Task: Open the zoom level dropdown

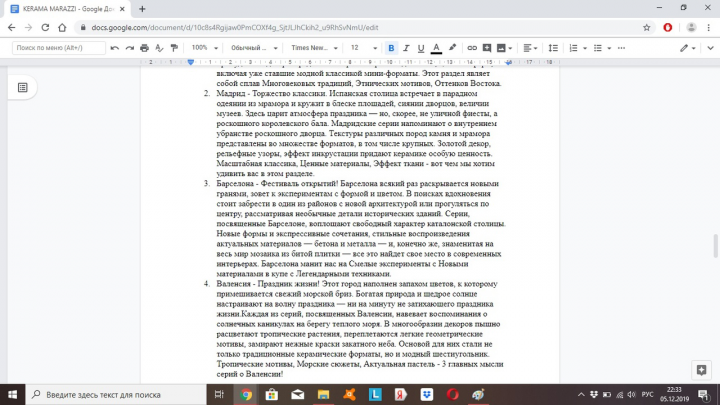Action: tap(204, 48)
